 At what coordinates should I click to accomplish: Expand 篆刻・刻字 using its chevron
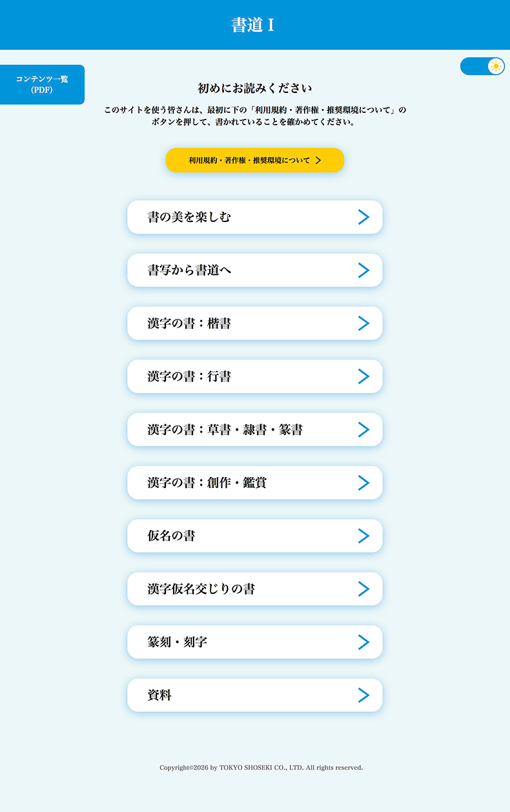(x=363, y=642)
